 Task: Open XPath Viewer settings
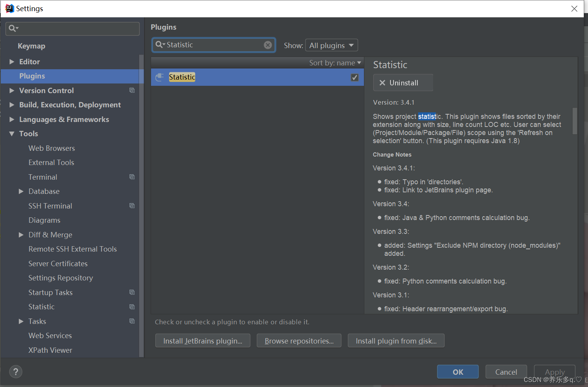pos(50,350)
